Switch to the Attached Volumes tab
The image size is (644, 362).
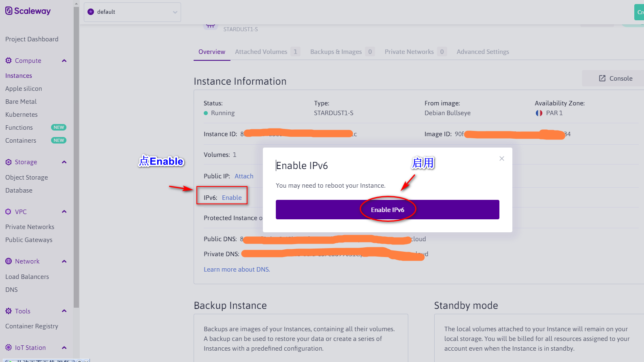tap(267, 52)
